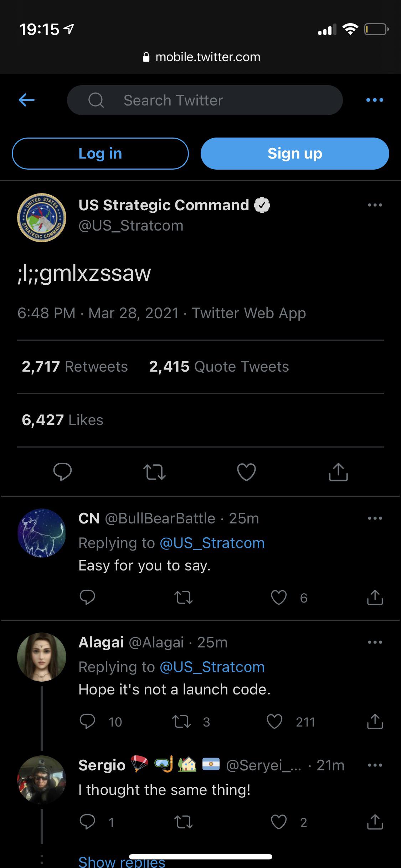Like CN's "Easy for you to say" reply
This screenshot has width=401, height=868.
[279, 598]
